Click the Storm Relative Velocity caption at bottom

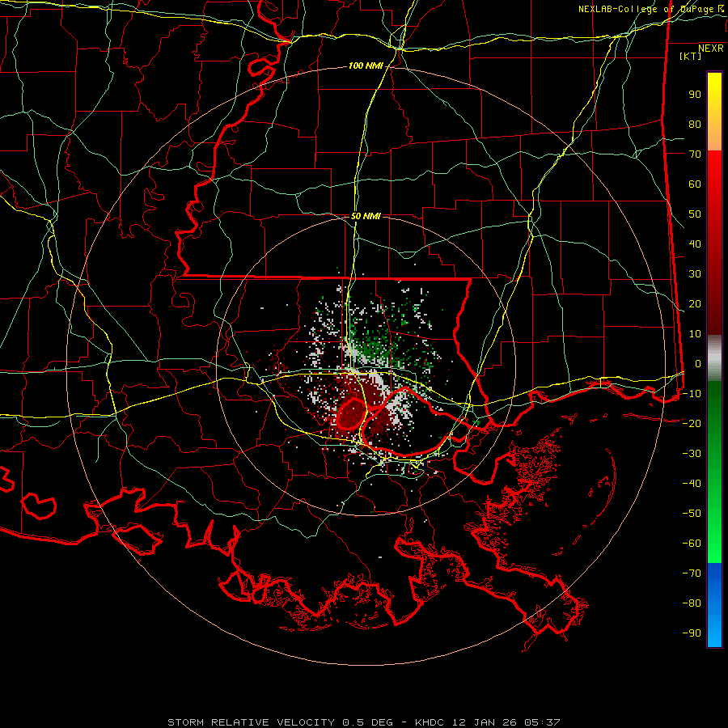point(363,722)
